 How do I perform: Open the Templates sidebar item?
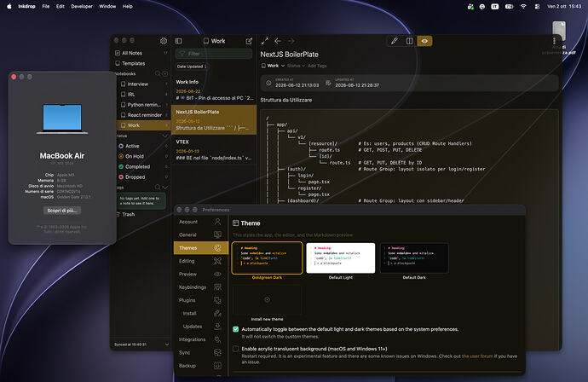point(141,63)
